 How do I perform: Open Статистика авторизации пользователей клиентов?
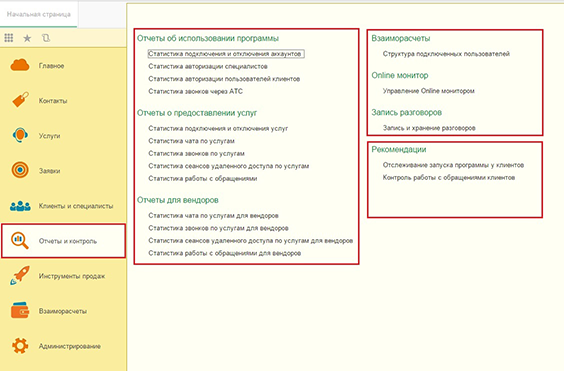tap(224, 79)
